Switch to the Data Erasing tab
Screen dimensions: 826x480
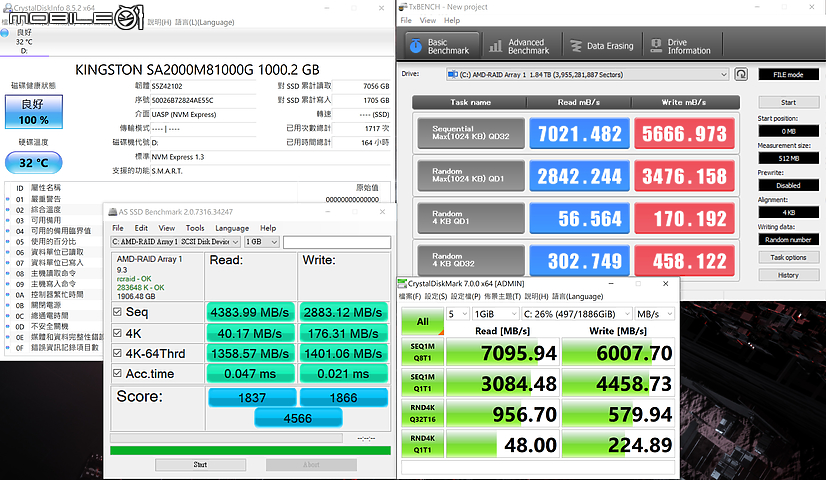(603, 46)
